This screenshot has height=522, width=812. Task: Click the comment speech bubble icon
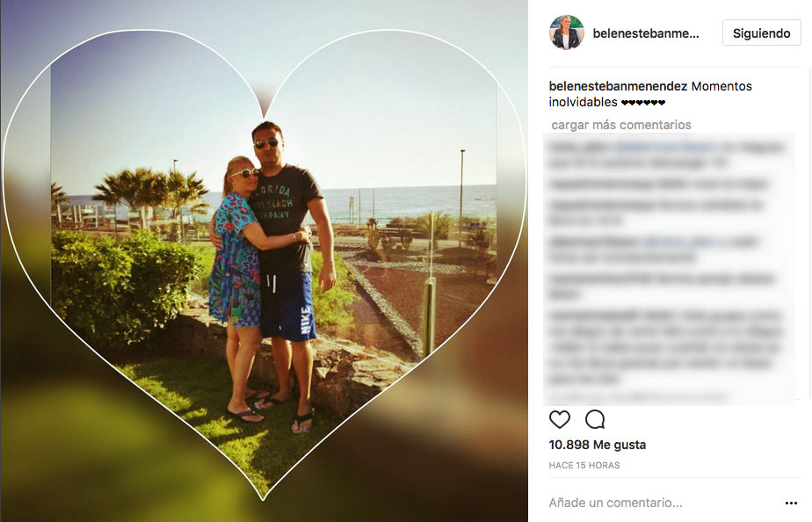pyautogui.click(x=595, y=419)
